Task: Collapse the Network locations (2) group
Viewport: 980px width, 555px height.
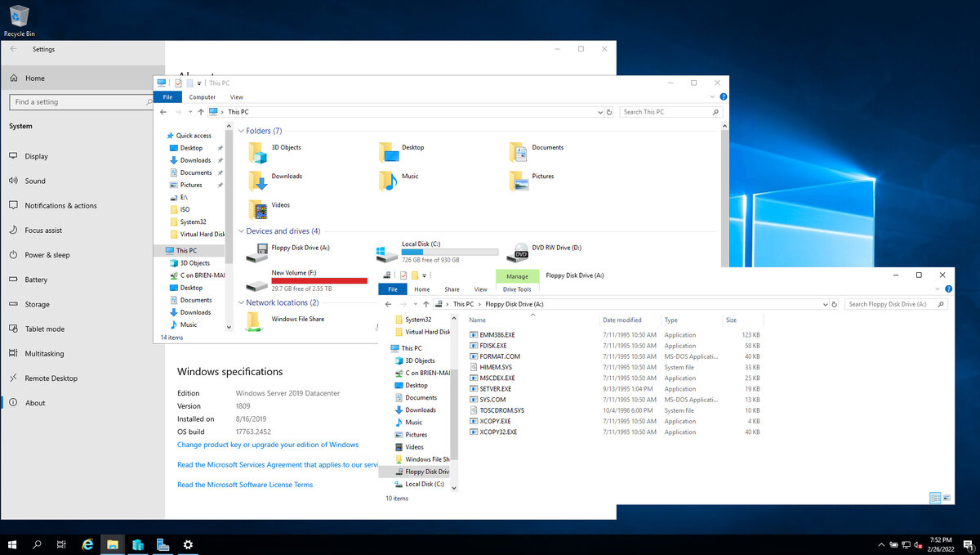Action: point(242,302)
